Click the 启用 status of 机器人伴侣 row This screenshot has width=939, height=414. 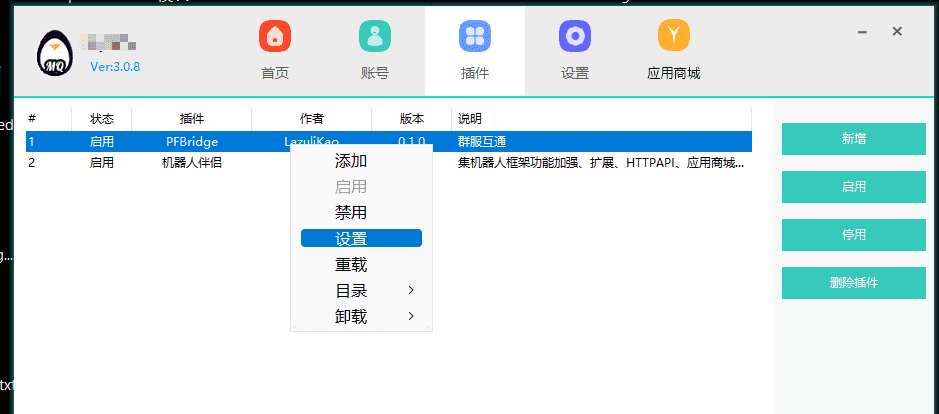102,162
